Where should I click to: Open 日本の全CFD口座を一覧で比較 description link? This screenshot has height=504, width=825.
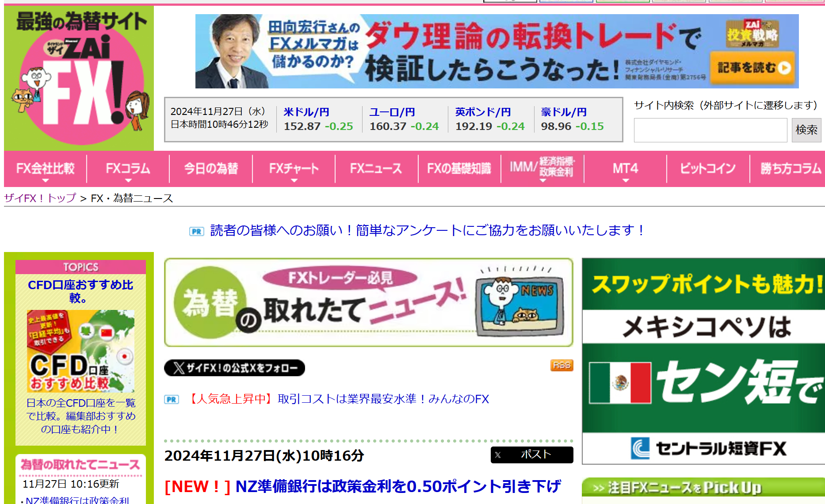[x=80, y=416]
